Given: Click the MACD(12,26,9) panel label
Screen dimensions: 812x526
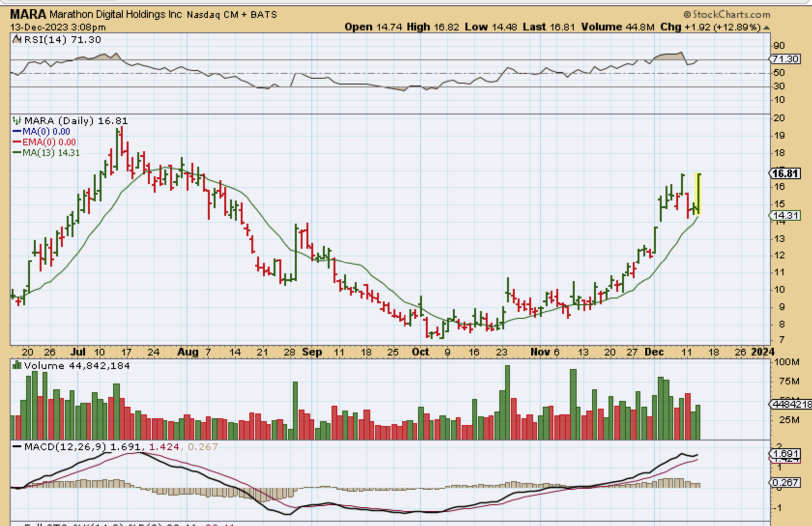Looking at the screenshot, I should (66, 447).
